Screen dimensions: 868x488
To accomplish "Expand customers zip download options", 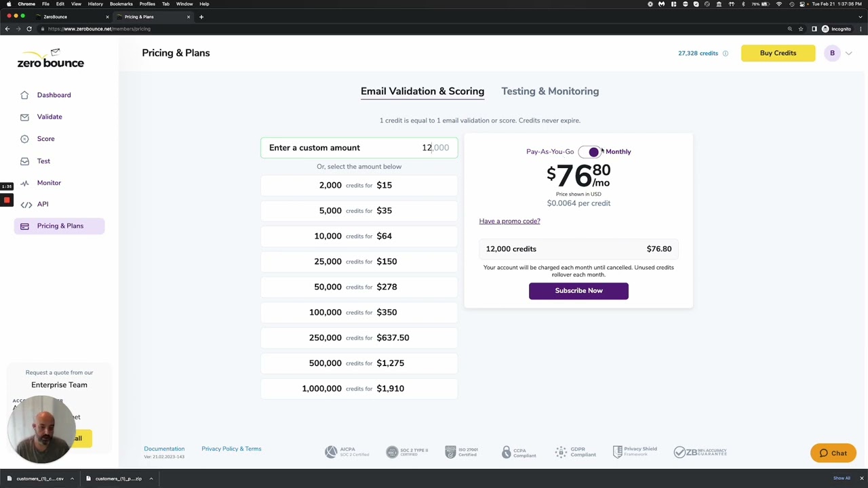I will [151, 479].
